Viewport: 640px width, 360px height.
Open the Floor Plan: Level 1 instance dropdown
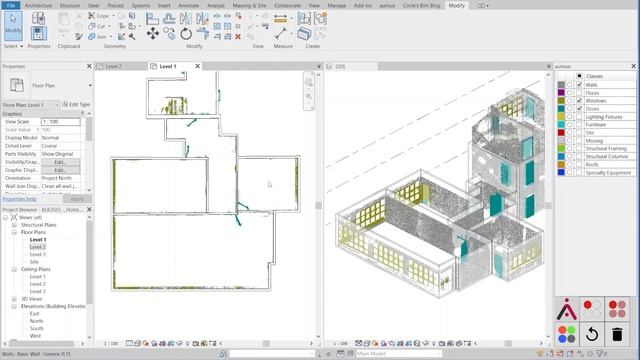[31, 105]
